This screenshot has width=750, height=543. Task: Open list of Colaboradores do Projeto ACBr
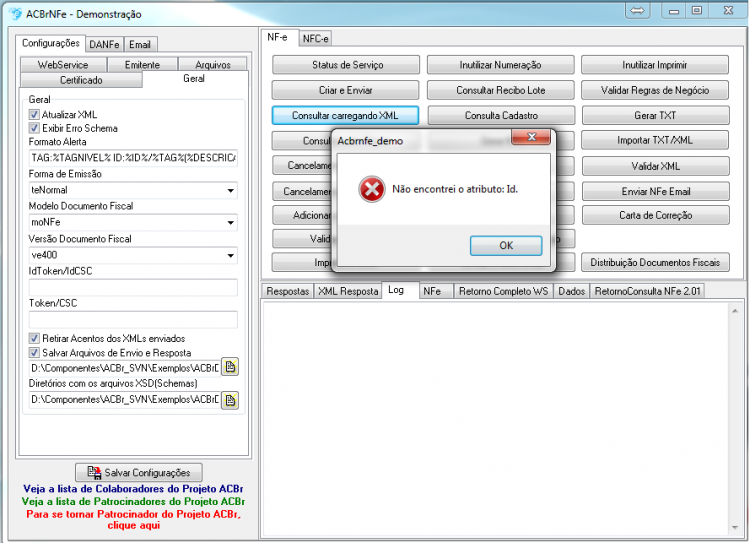click(133, 489)
